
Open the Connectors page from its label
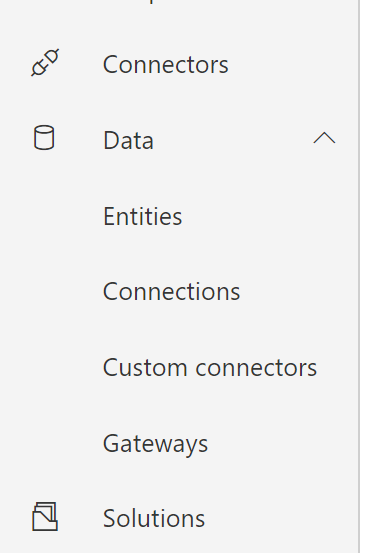coord(165,65)
